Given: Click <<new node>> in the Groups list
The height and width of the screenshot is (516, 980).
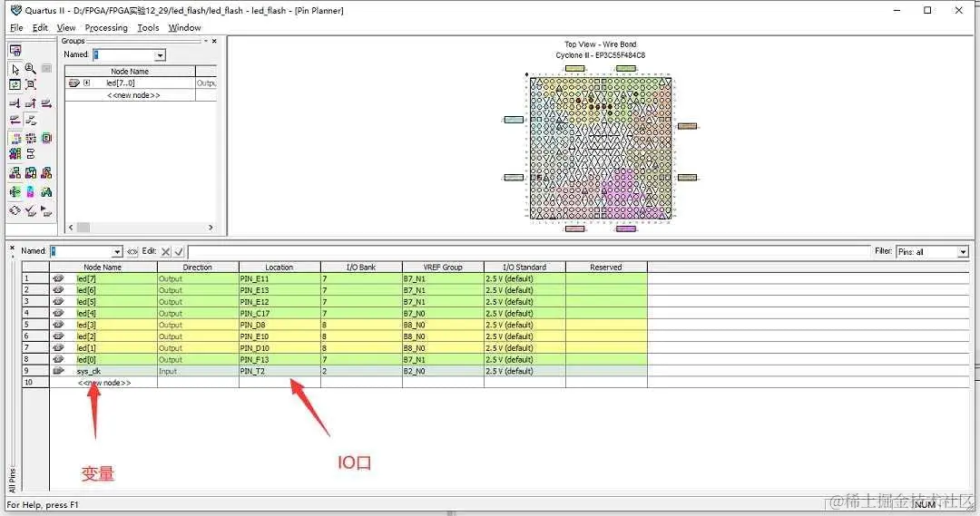Looking at the screenshot, I should pos(133,95).
